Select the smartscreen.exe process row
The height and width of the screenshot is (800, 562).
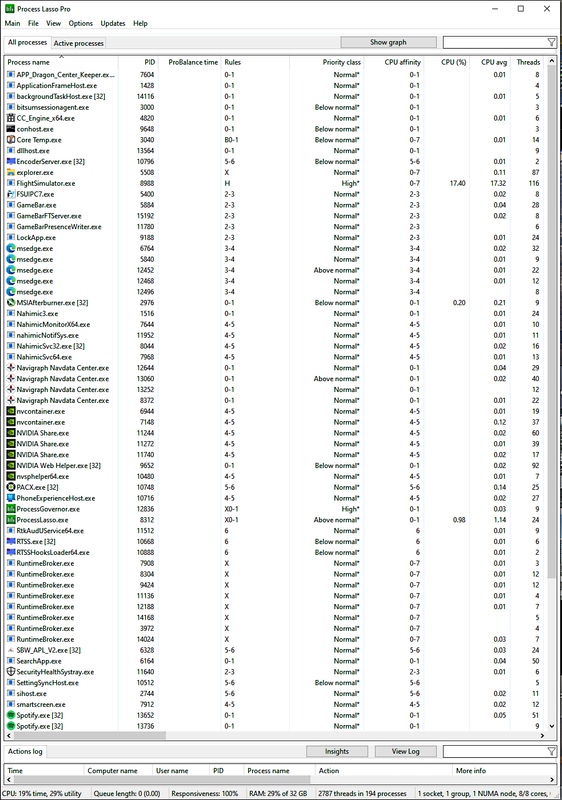275,704
